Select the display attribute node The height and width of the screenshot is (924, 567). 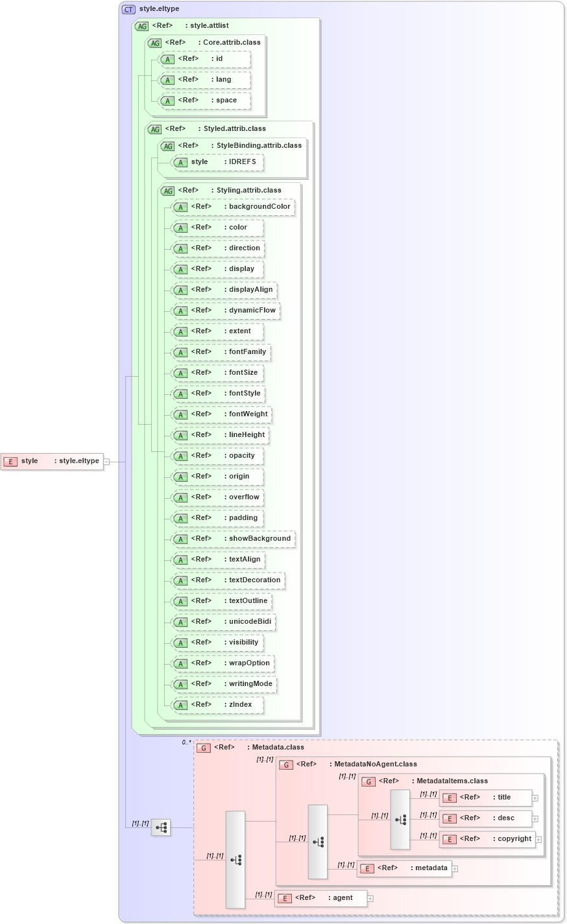tap(217, 269)
